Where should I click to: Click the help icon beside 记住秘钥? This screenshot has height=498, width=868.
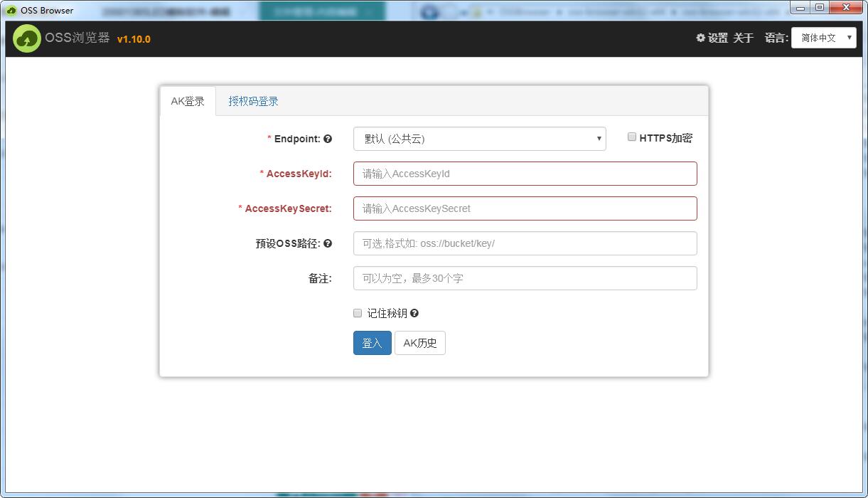coord(414,313)
